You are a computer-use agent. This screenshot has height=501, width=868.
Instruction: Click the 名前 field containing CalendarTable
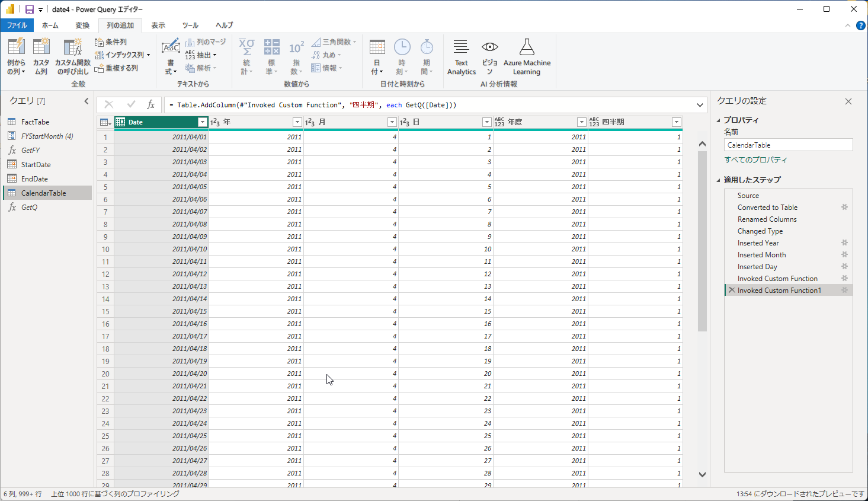pyautogui.click(x=788, y=145)
